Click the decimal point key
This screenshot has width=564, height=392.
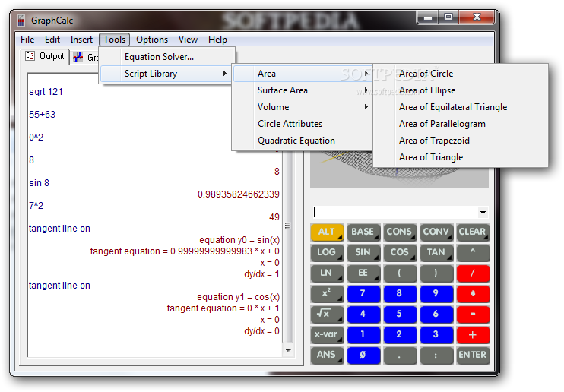click(400, 355)
